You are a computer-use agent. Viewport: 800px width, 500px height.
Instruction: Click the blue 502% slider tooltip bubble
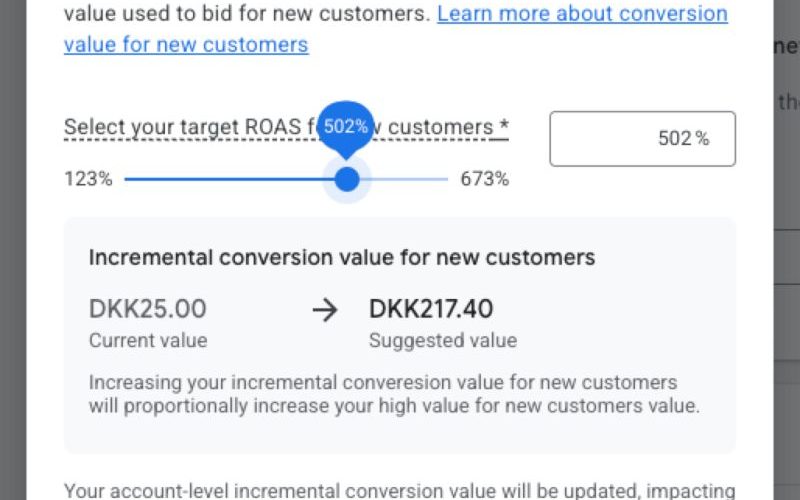click(x=346, y=127)
